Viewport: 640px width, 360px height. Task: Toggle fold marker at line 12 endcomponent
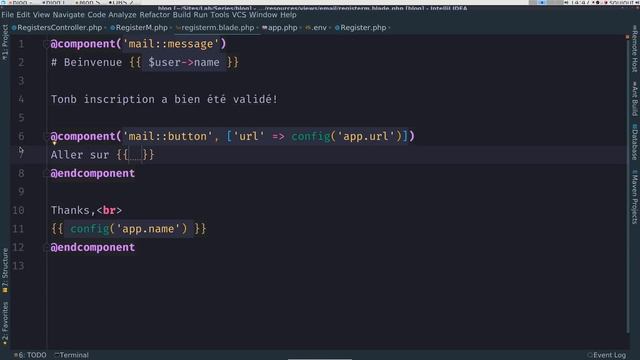point(45,247)
